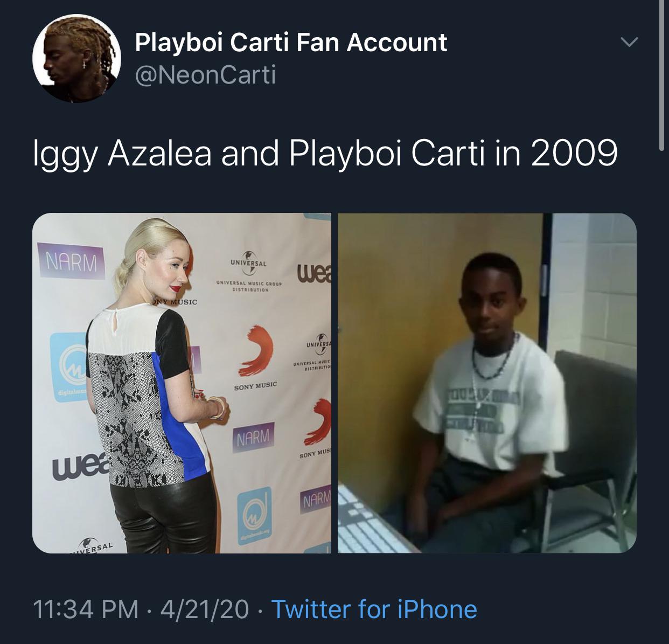The image size is (669, 644).
Task: Click the Playboi Carti Fan Account display name
Action: [291, 42]
